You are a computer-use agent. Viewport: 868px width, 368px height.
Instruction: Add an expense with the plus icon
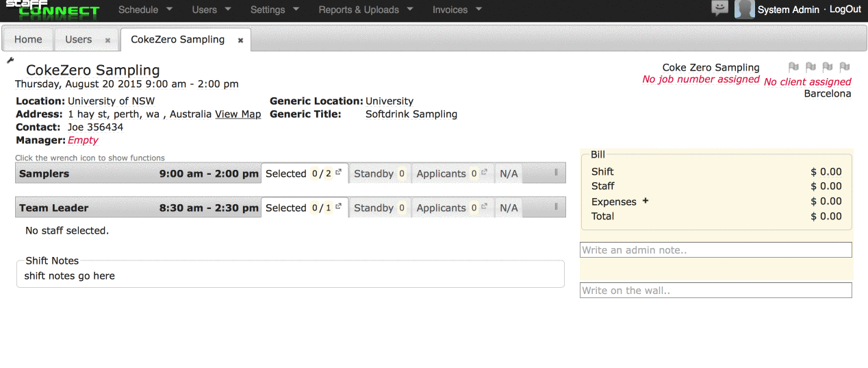tap(646, 201)
